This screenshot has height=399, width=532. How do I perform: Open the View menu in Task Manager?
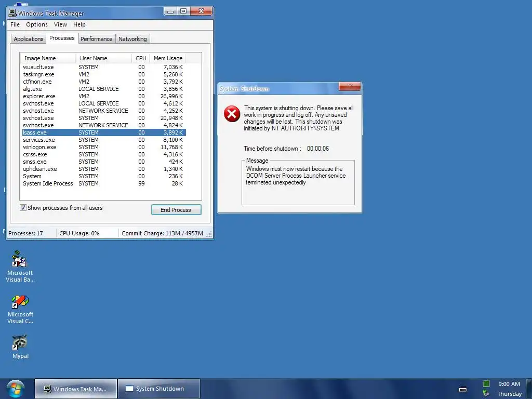point(60,24)
